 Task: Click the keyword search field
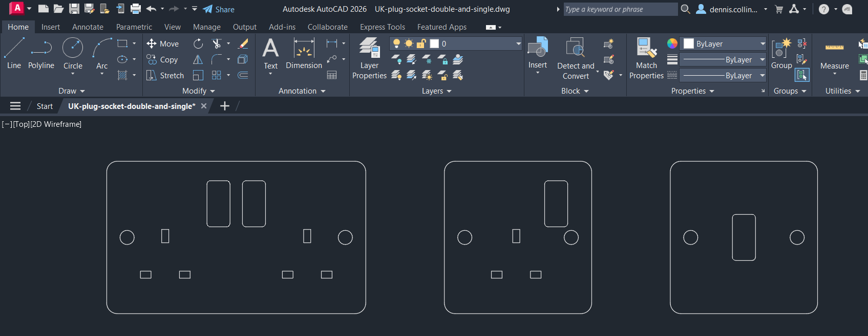[x=620, y=9]
